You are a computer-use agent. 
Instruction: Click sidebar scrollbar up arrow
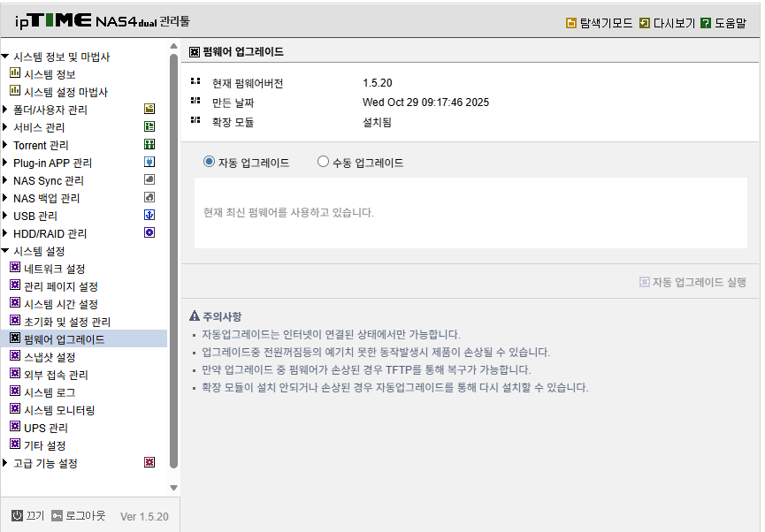[173, 46]
